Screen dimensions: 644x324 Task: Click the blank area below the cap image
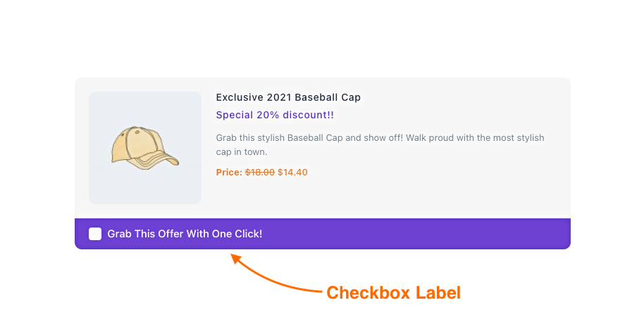tap(145, 211)
